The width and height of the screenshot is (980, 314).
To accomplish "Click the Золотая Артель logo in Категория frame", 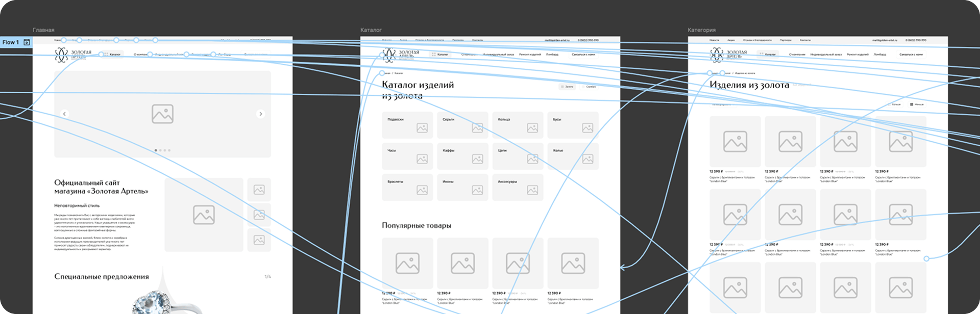I will pyautogui.click(x=729, y=55).
